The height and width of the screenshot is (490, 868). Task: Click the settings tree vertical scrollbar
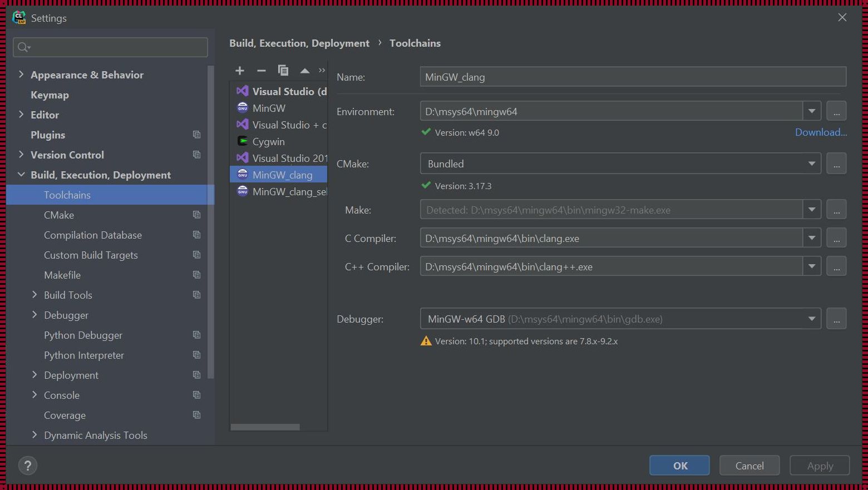(x=211, y=222)
